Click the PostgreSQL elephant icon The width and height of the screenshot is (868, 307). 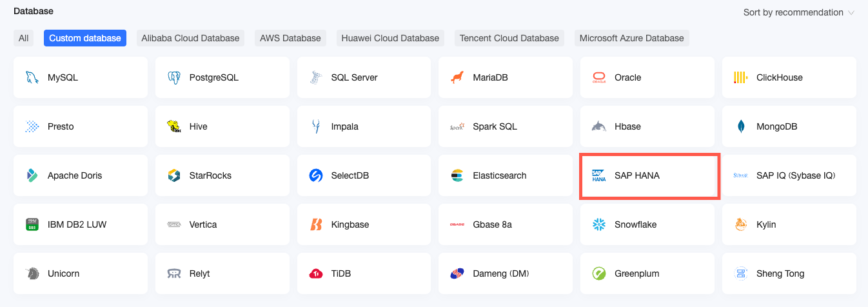[x=173, y=77]
